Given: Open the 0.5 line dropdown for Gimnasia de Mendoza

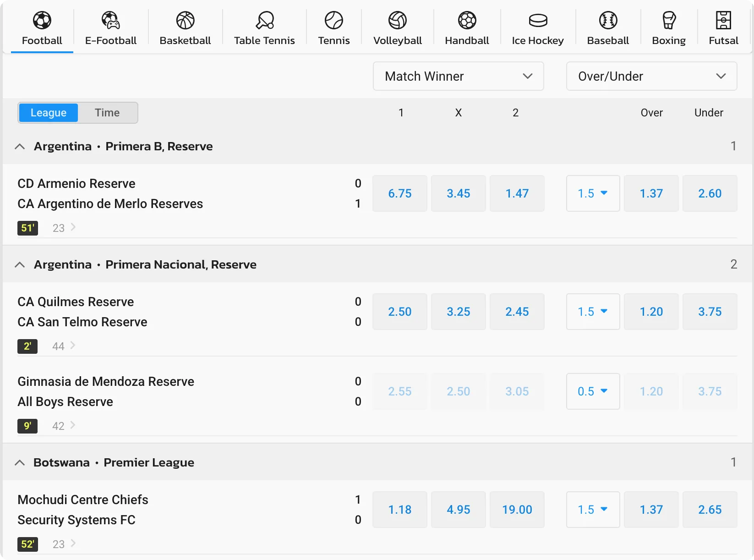Looking at the screenshot, I should (593, 391).
